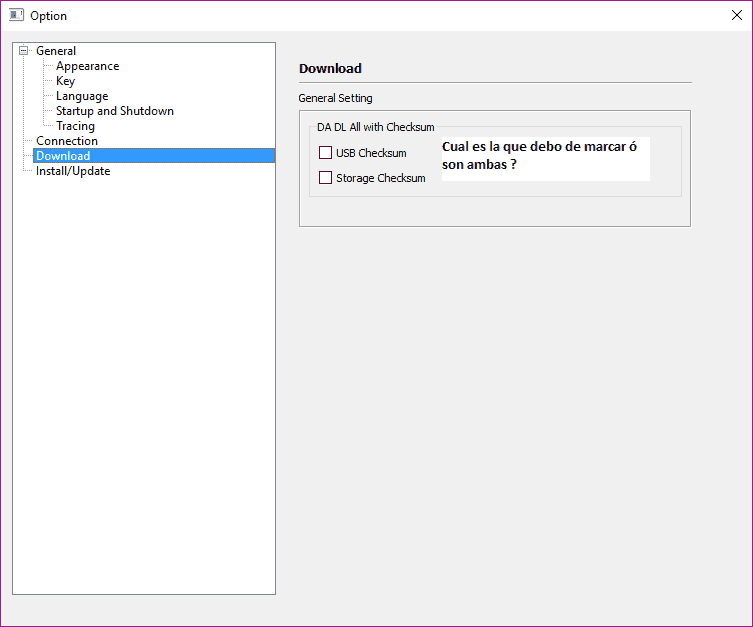Open Startup and Shutdown settings
The width and height of the screenshot is (753, 627).
point(115,111)
